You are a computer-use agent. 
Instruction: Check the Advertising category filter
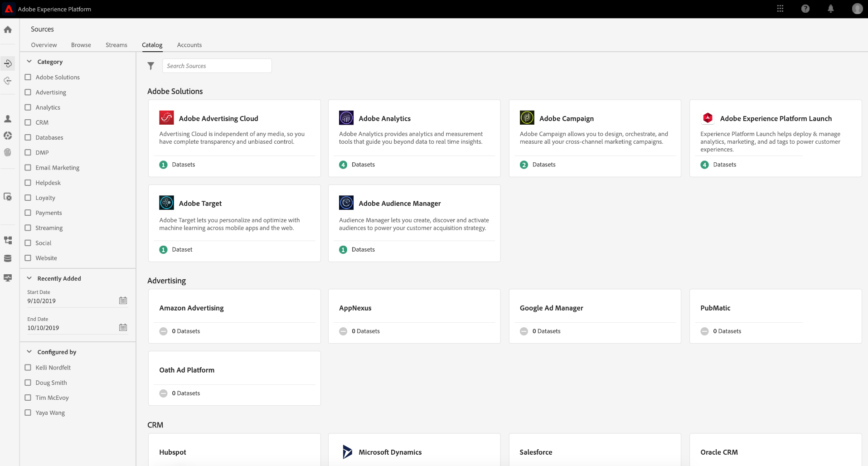pos(28,92)
